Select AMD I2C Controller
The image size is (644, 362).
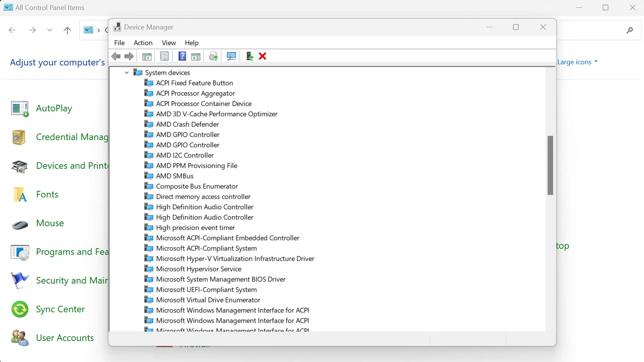pyautogui.click(x=185, y=155)
